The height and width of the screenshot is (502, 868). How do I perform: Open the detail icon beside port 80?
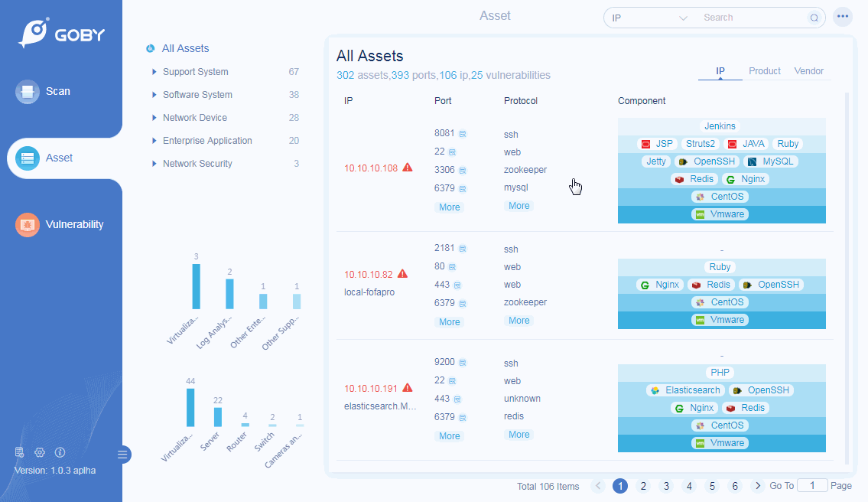[452, 266]
